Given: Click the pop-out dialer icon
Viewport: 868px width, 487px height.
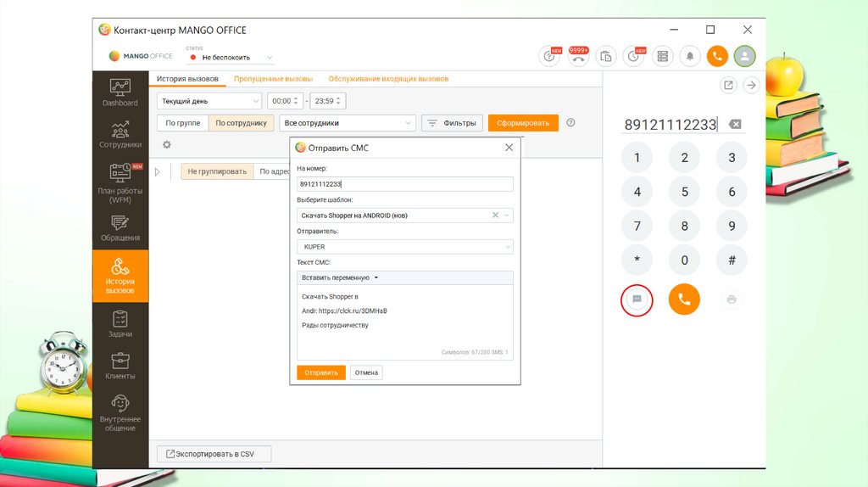Looking at the screenshot, I should [728, 85].
